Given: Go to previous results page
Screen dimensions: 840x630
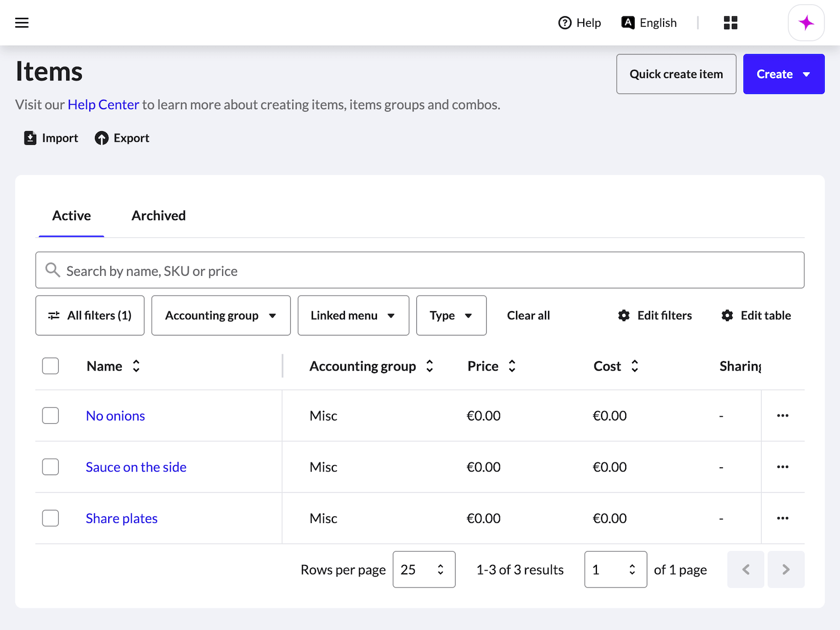Looking at the screenshot, I should point(745,569).
